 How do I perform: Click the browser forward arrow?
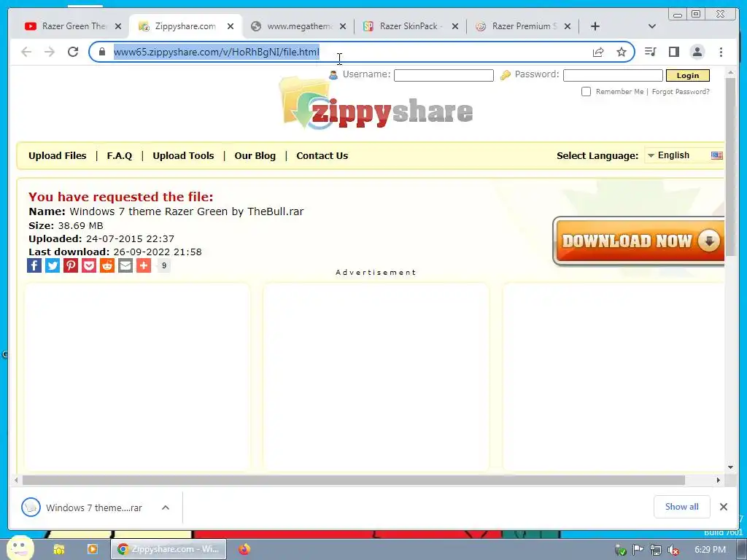[x=50, y=52]
